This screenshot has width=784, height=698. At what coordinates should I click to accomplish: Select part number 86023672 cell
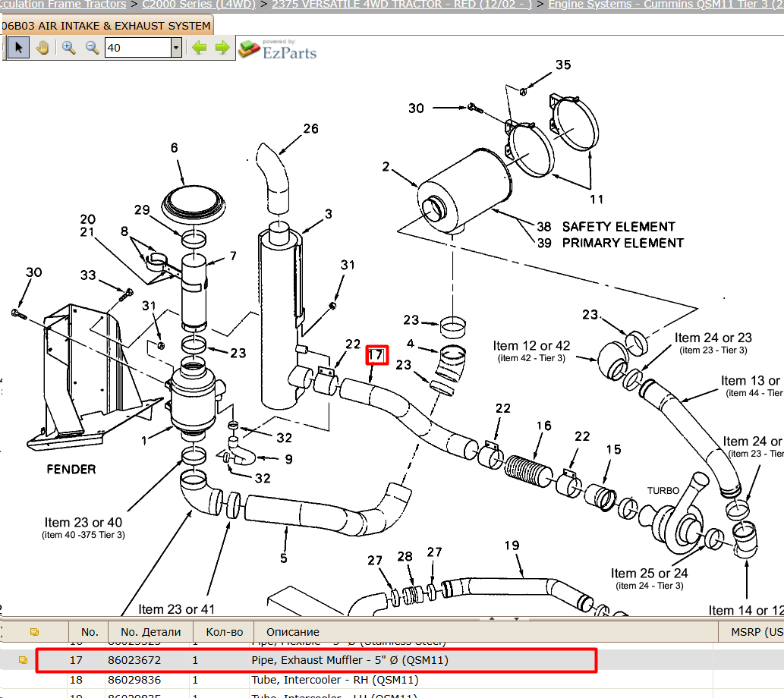(x=134, y=660)
